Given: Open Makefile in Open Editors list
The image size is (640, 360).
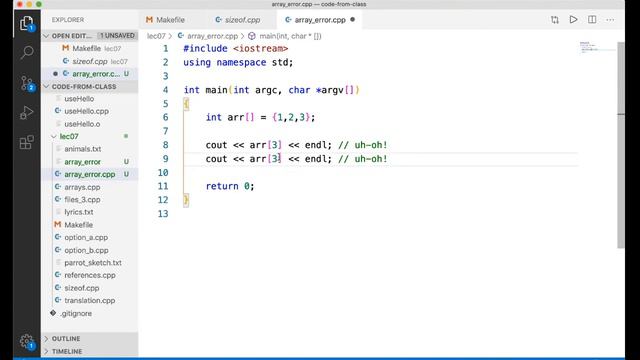Looking at the screenshot, I should tap(90, 49).
